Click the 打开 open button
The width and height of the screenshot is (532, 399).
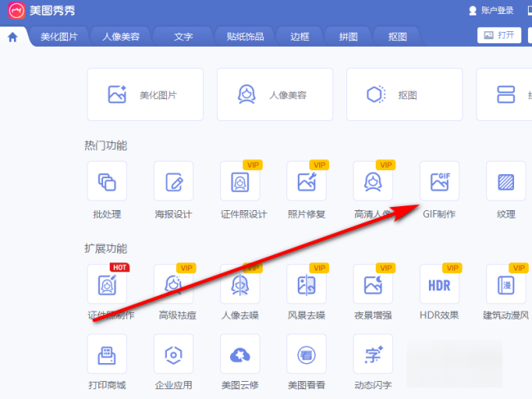pyautogui.click(x=498, y=35)
